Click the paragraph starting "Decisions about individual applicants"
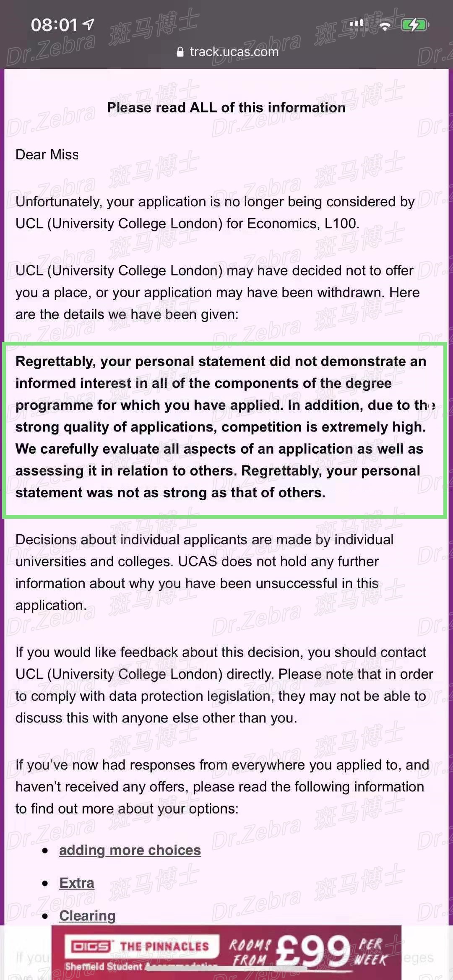Image resolution: width=453 pixels, height=980 pixels. coord(204,572)
